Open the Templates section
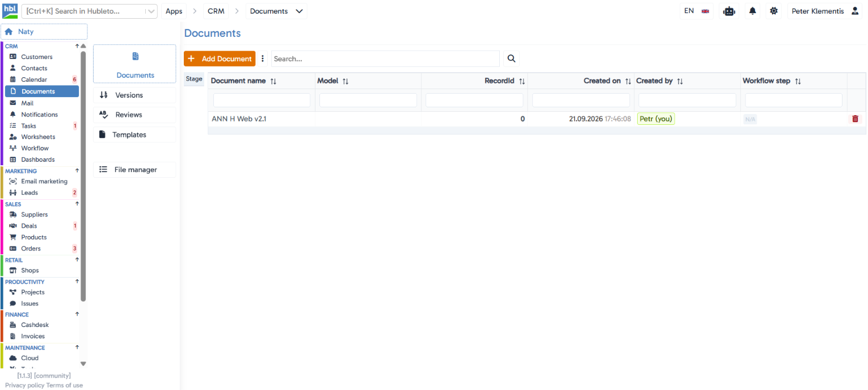 (134, 135)
